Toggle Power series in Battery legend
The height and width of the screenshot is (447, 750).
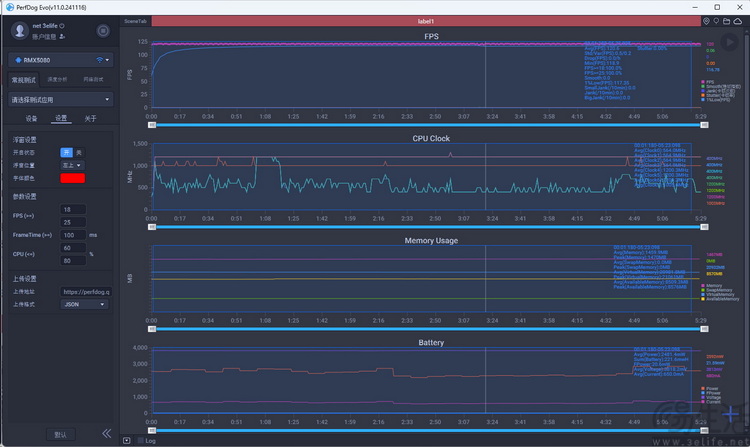click(710, 389)
